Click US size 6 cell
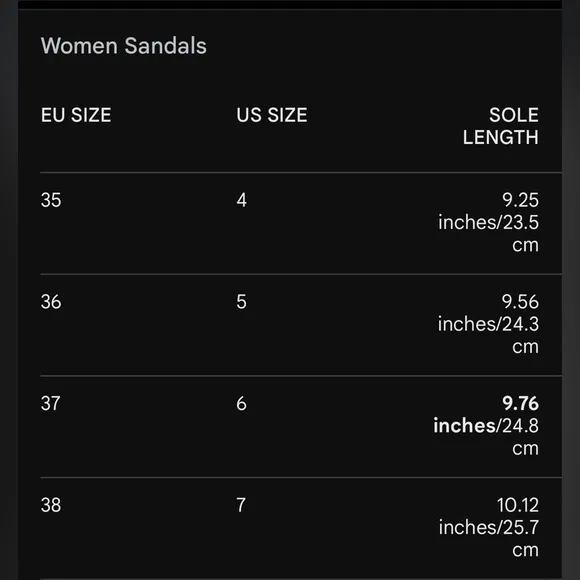This screenshot has width=580, height=580. coord(242,404)
